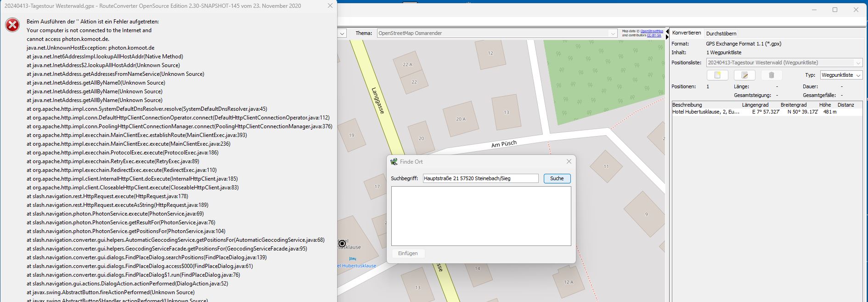Click the left-pointing panel collapse arrow
868x302 pixels.
pos(667,31)
